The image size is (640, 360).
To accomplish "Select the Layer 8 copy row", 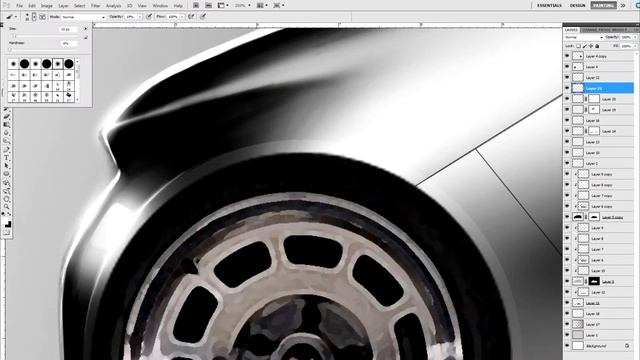I will tap(599, 185).
